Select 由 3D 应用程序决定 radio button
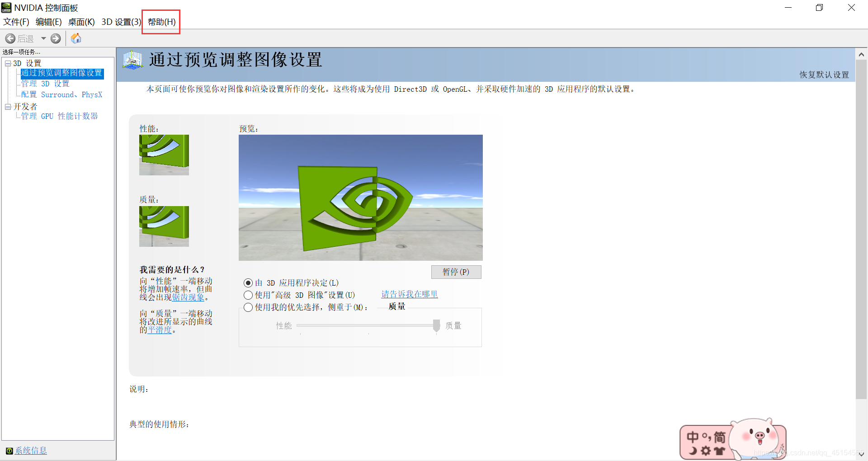This screenshot has height=461, width=868. coord(248,283)
